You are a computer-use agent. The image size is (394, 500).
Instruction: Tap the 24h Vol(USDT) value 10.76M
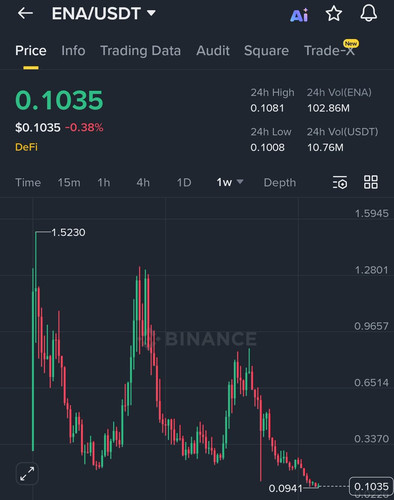pos(325,147)
